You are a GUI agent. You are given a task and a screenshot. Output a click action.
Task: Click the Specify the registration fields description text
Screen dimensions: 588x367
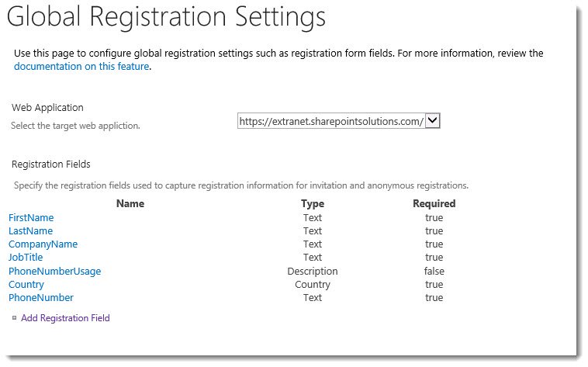coord(241,185)
